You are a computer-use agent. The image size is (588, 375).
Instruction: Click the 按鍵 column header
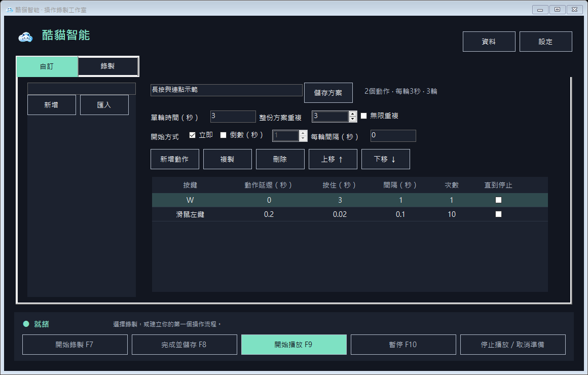click(190, 185)
